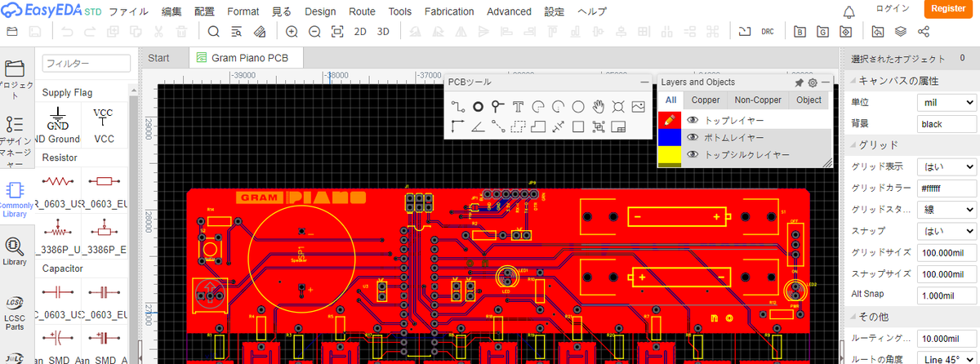Open the Layers stack icon in toolbar
The image size is (980, 364).
coord(901,32)
